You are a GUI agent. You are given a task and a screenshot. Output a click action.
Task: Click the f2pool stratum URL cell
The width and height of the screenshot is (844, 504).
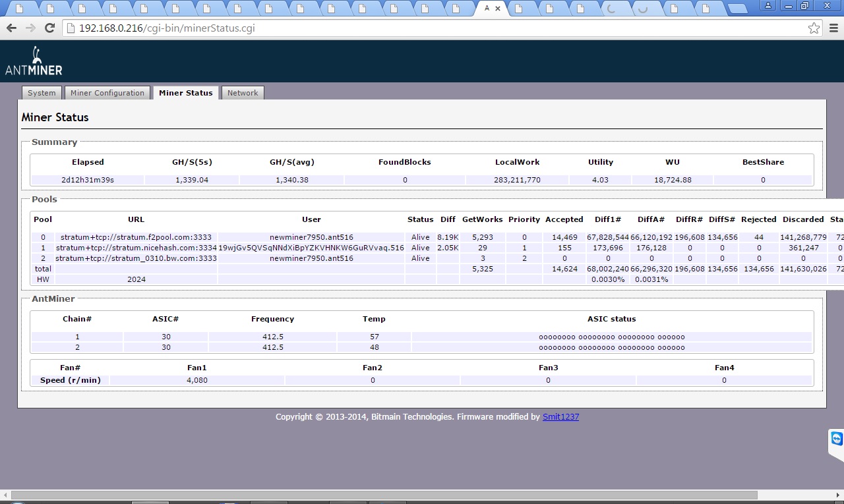click(136, 237)
